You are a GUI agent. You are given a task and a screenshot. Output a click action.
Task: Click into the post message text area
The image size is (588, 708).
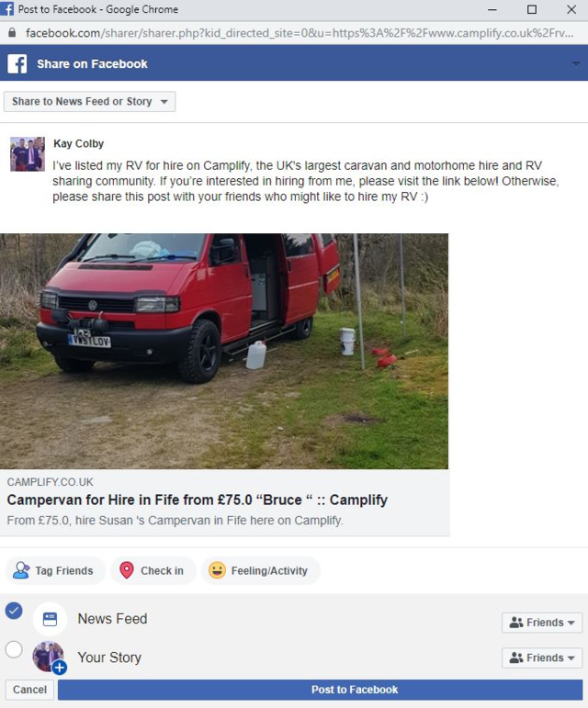[307, 181]
